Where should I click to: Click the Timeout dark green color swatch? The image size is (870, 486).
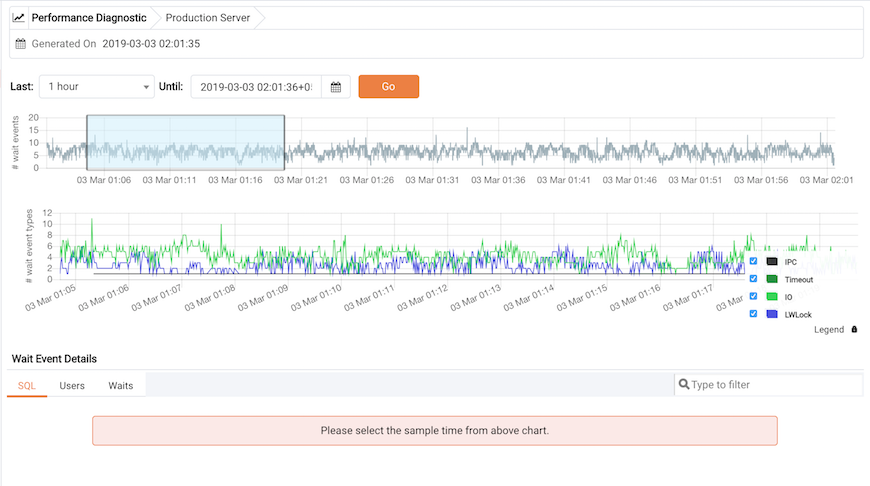(x=772, y=279)
